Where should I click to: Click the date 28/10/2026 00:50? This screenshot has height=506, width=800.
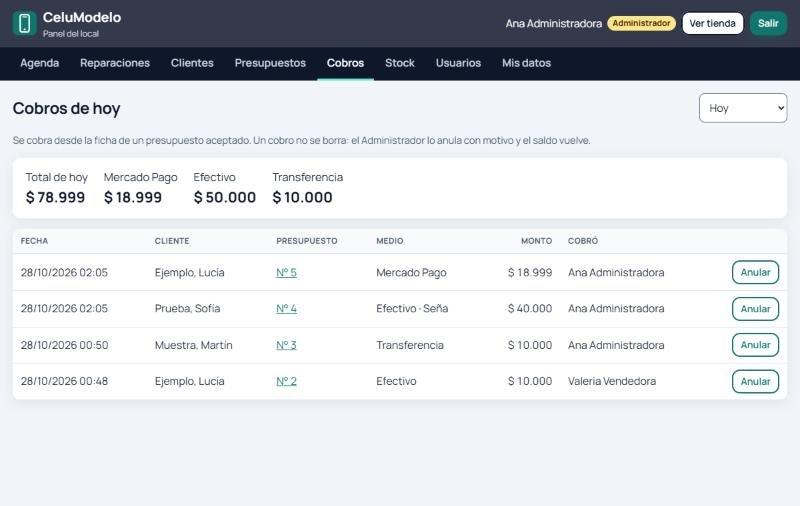pyautogui.click(x=64, y=345)
